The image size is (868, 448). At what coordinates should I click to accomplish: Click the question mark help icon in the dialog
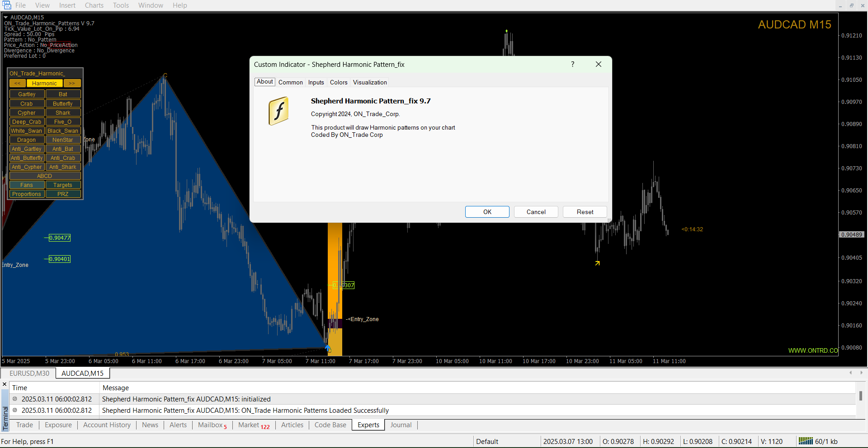tap(572, 65)
